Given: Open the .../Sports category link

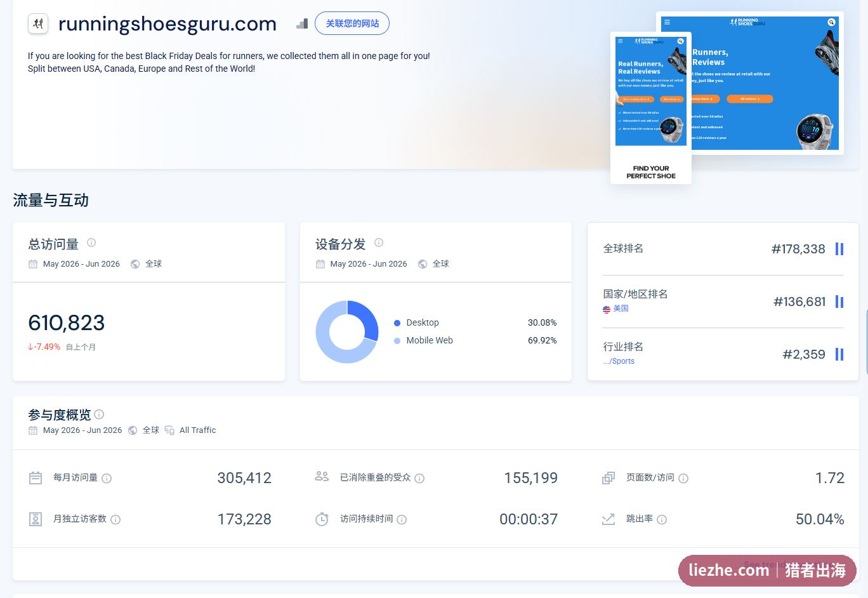Looking at the screenshot, I should point(619,361).
